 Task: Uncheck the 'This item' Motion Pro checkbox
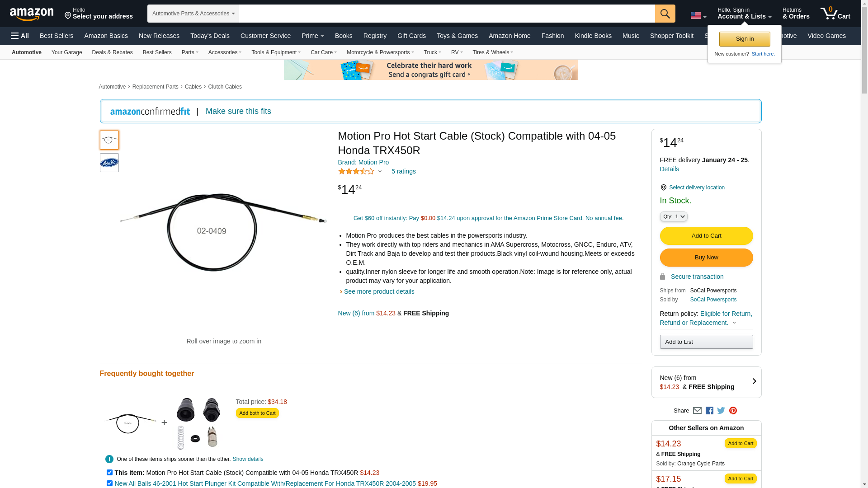[x=109, y=472]
